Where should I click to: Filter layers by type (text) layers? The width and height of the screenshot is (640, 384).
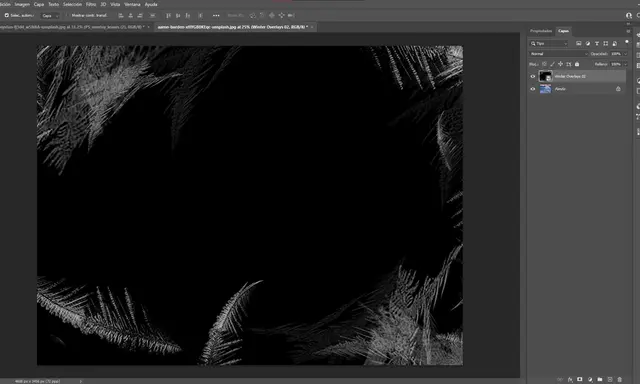tap(597, 43)
